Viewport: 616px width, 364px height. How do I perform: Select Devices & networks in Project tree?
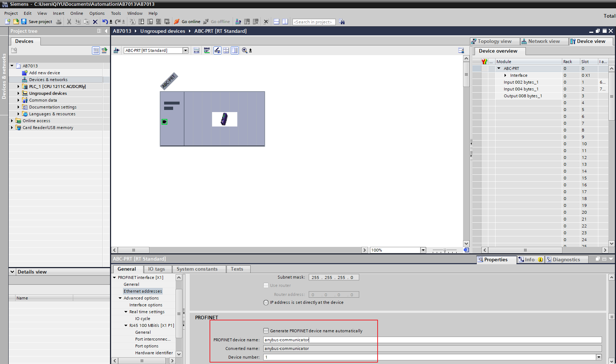click(48, 80)
